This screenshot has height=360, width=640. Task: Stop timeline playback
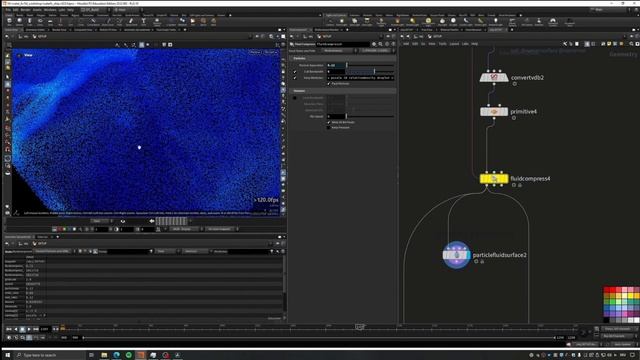[22, 329]
